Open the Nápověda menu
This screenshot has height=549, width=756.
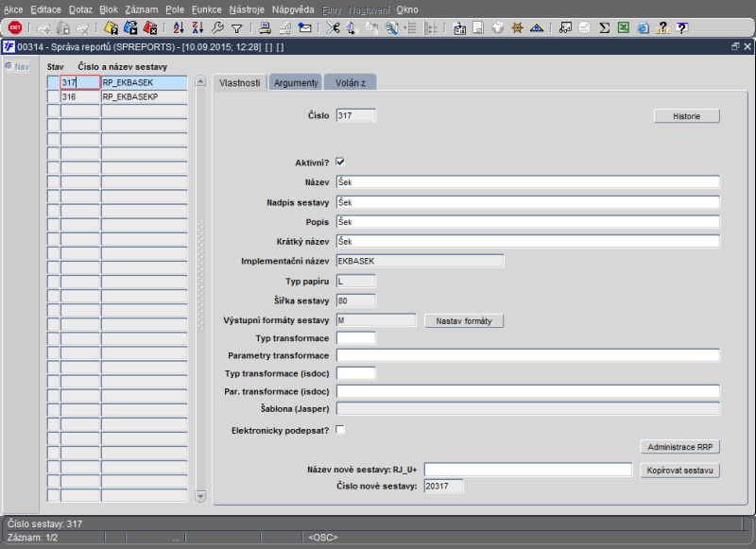(x=293, y=9)
